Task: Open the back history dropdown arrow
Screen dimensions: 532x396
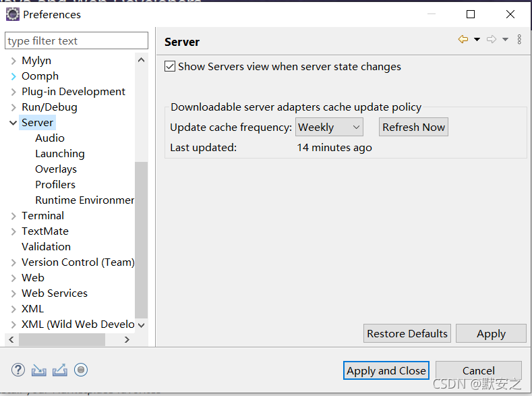Action: pos(477,39)
